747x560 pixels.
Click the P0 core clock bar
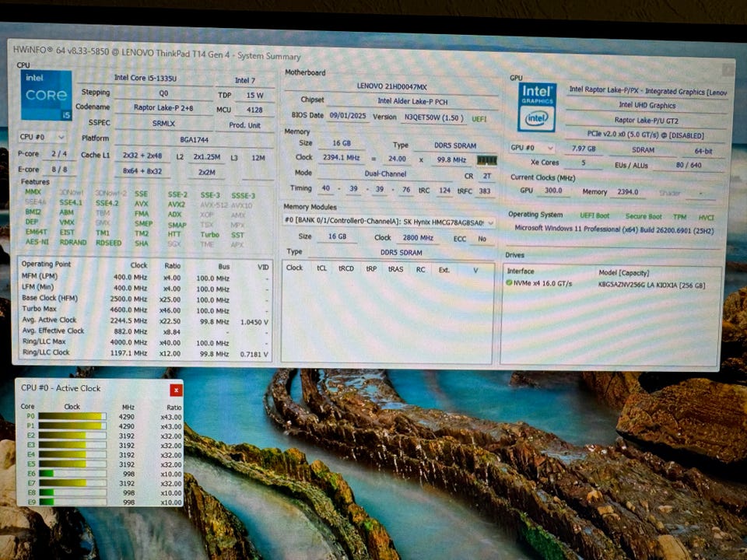click(72, 416)
